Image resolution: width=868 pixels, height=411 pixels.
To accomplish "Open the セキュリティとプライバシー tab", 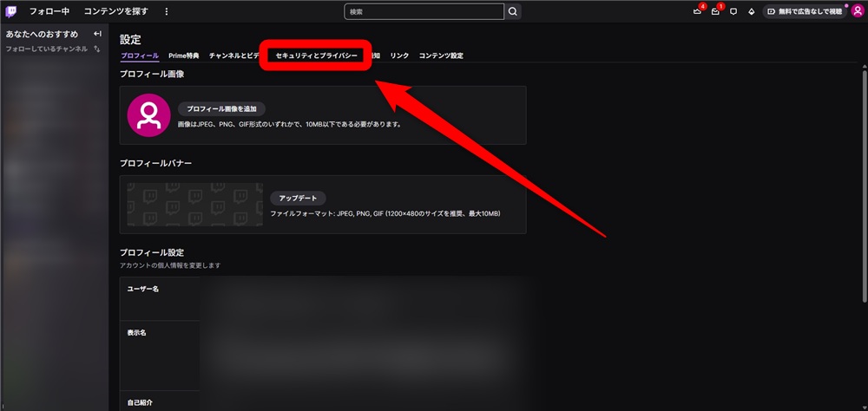I will tap(316, 55).
